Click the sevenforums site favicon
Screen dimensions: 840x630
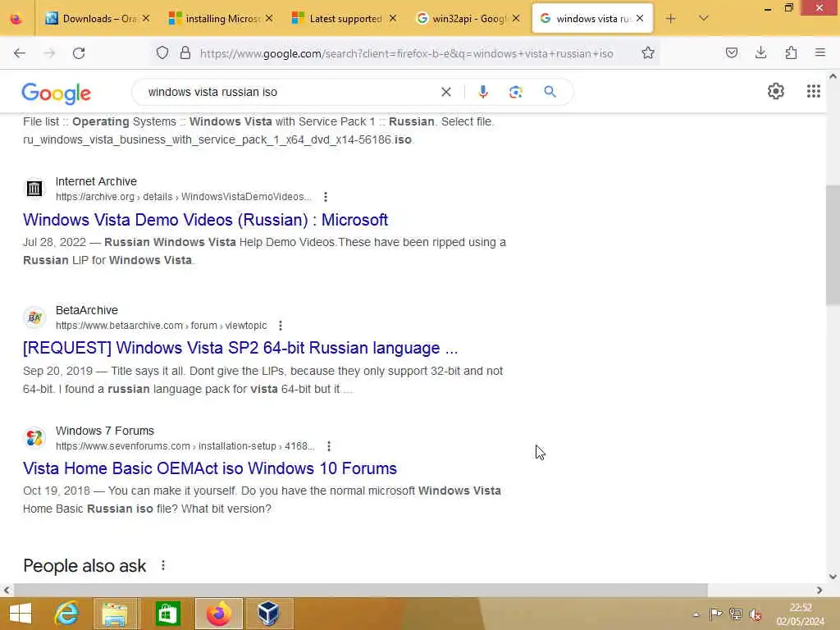click(34, 438)
